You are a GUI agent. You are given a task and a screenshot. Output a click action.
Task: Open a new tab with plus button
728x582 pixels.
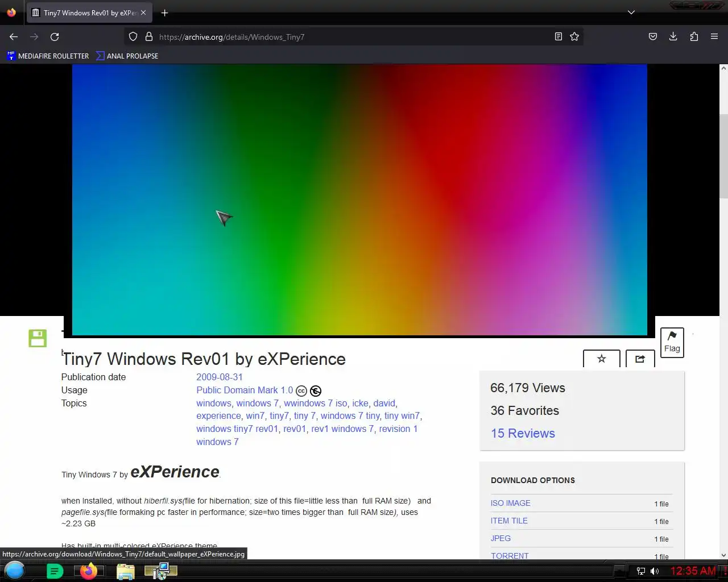[164, 13]
